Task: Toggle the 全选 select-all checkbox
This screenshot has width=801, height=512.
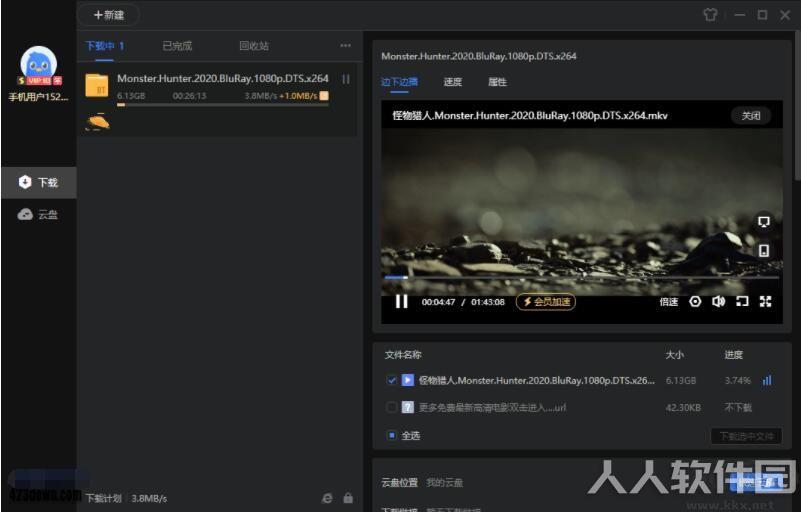Action: 391,435
